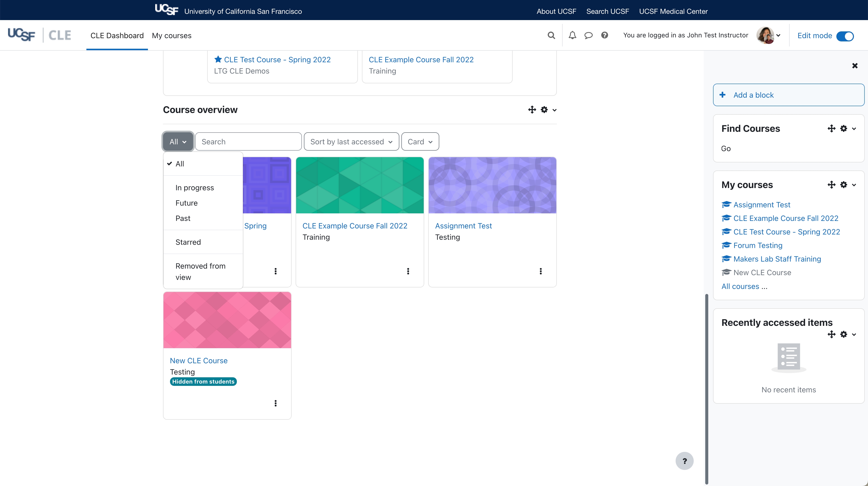Open Makers Lab Staff Training link
This screenshot has height=486, width=868.
tap(777, 259)
